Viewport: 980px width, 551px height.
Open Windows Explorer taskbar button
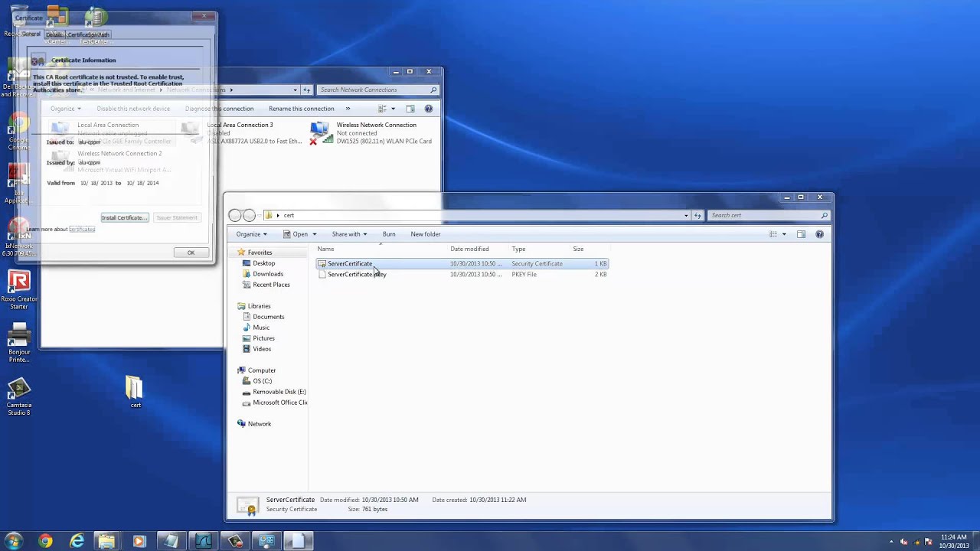point(107,541)
